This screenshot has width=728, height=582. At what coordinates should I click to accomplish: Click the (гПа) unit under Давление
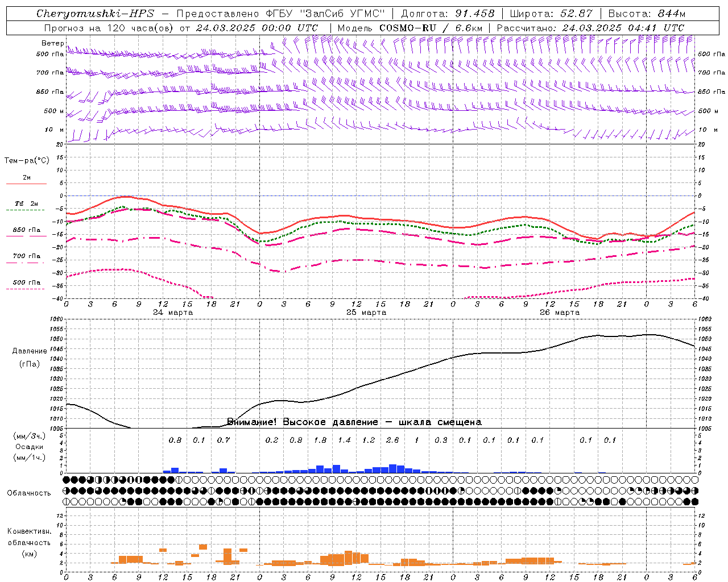click(x=30, y=364)
